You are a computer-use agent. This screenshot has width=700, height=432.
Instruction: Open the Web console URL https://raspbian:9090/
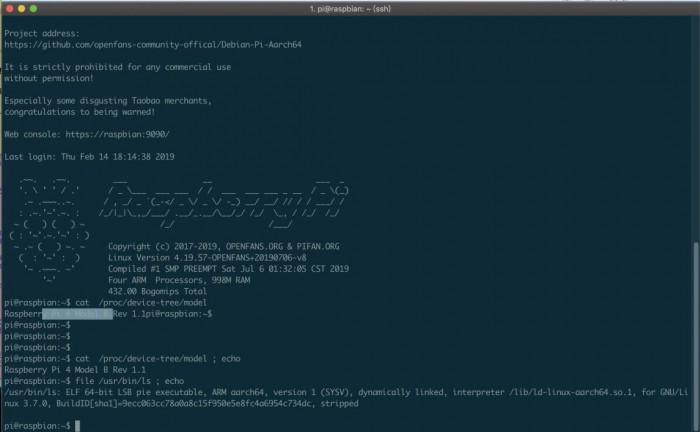117,134
